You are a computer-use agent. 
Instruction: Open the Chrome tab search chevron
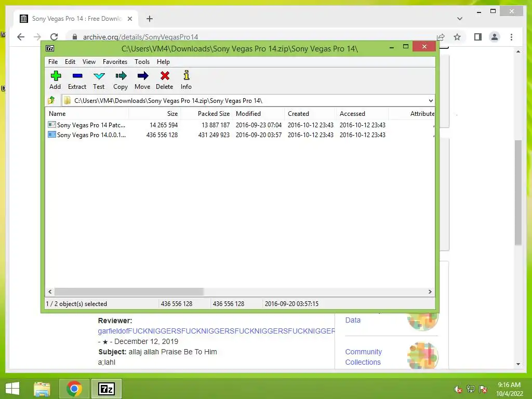click(460, 19)
